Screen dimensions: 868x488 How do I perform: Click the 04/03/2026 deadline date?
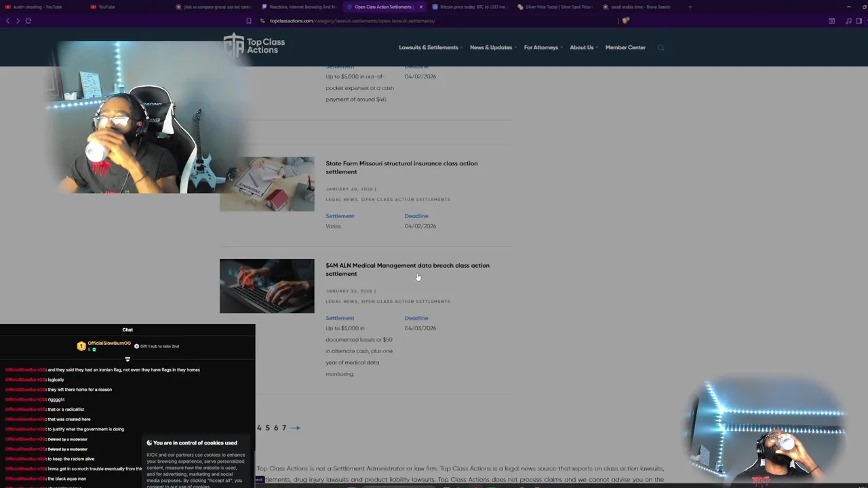(420, 328)
